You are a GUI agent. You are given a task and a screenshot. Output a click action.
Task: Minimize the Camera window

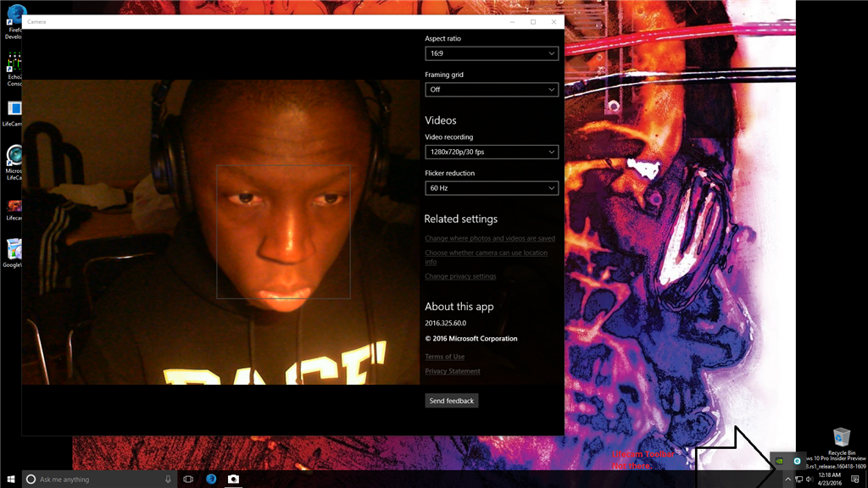pos(512,22)
